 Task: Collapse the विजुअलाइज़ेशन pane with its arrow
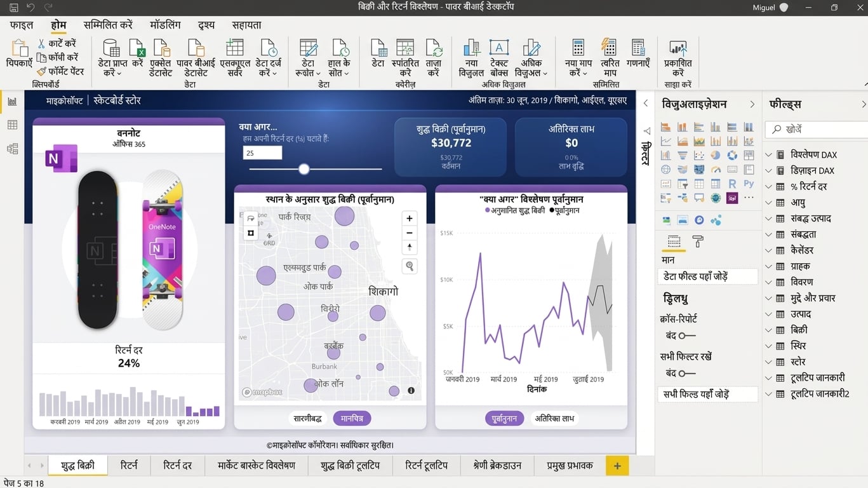[x=752, y=104]
